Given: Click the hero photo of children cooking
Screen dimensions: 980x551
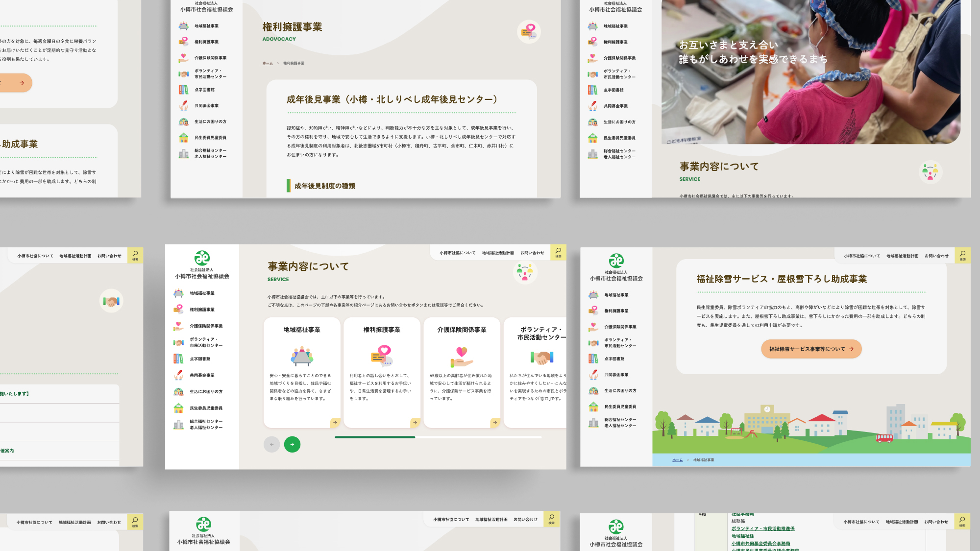Looking at the screenshot, I should (811, 72).
